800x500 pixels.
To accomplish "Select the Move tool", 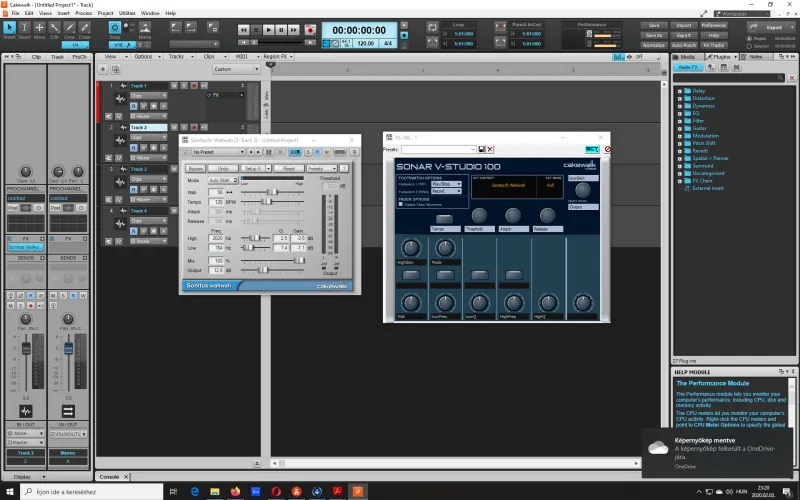I will 39,30.
